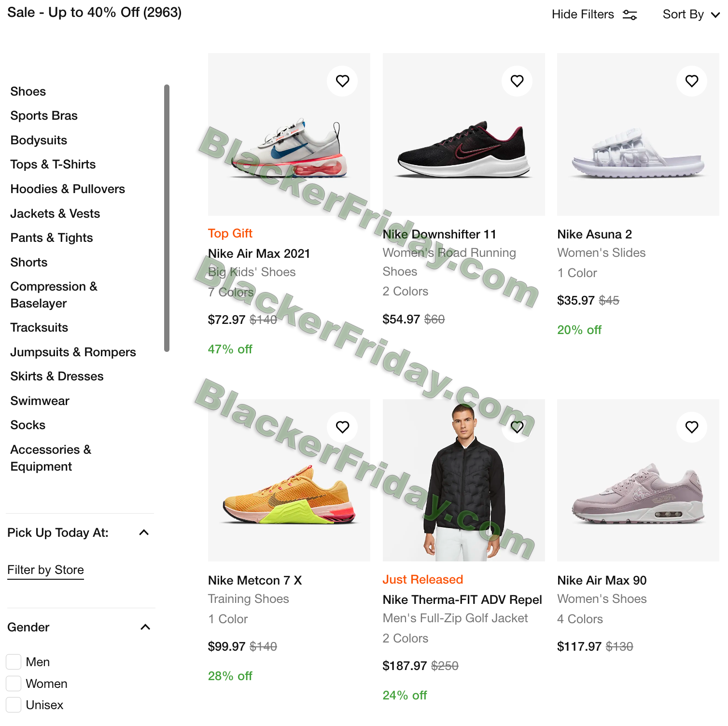Open the Nike Air Max 90 product image
The height and width of the screenshot is (726, 728).
(x=638, y=480)
